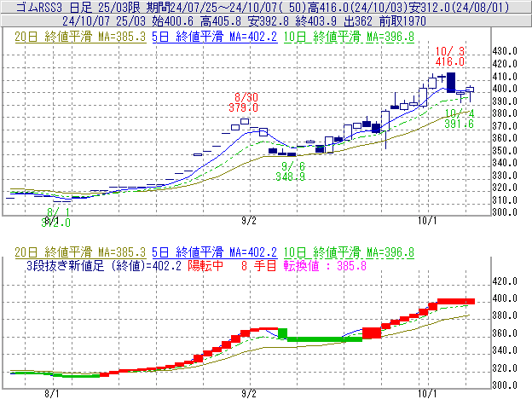Click the lower chart '10日 終値平滑 MA=396.8' legend
This screenshot has width=532, height=405.
pyautogui.click(x=349, y=252)
